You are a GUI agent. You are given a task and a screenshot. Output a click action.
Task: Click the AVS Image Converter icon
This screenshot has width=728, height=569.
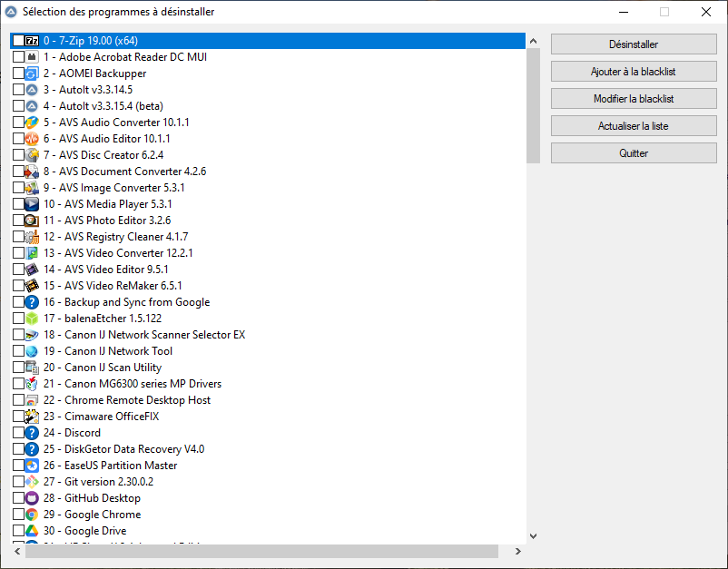click(x=32, y=188)
